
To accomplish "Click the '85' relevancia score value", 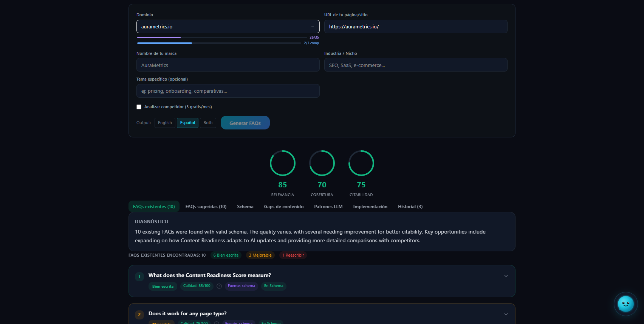I will point(283,185).
